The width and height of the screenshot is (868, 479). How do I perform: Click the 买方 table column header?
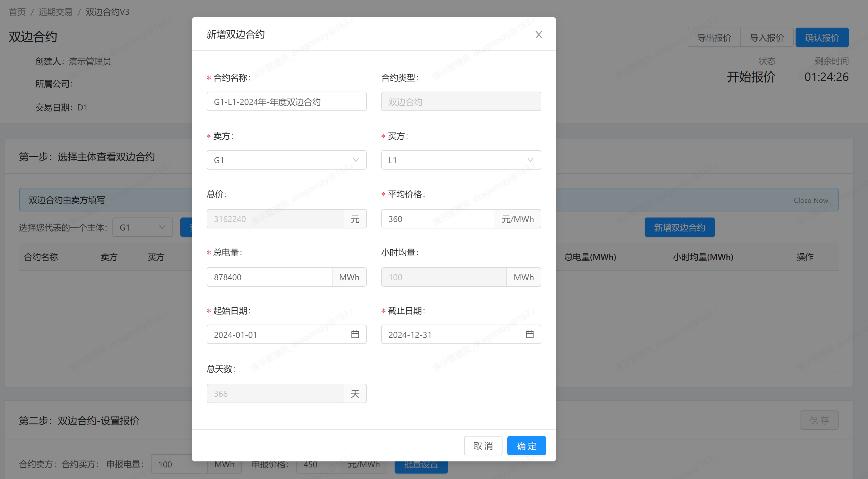(156, 257)
